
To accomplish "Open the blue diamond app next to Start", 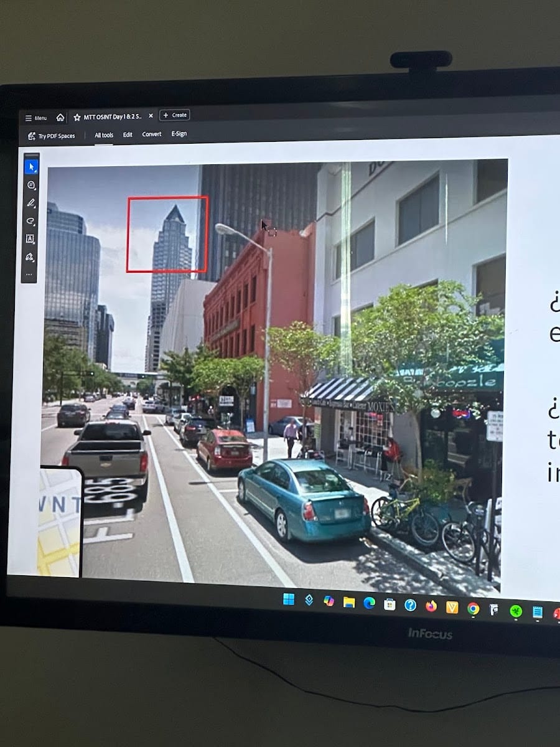I will point(309,600).
